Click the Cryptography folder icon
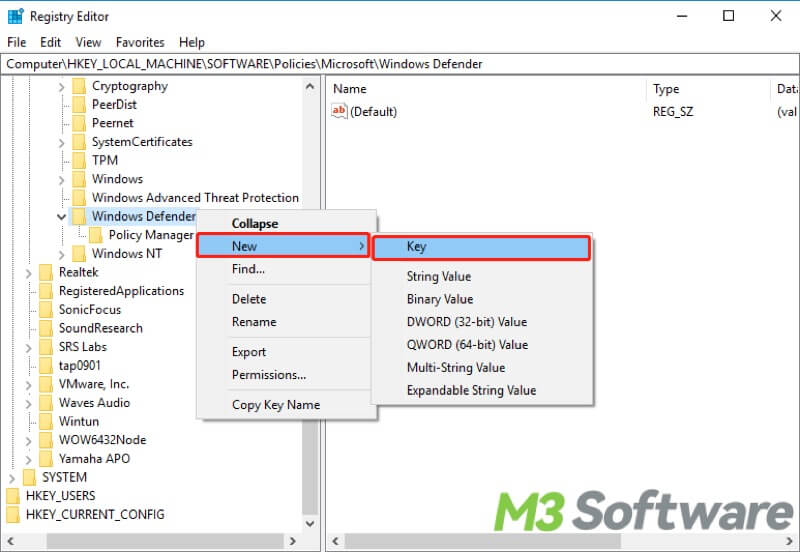This screenshot has height=552, width=800. click(79, 86)
